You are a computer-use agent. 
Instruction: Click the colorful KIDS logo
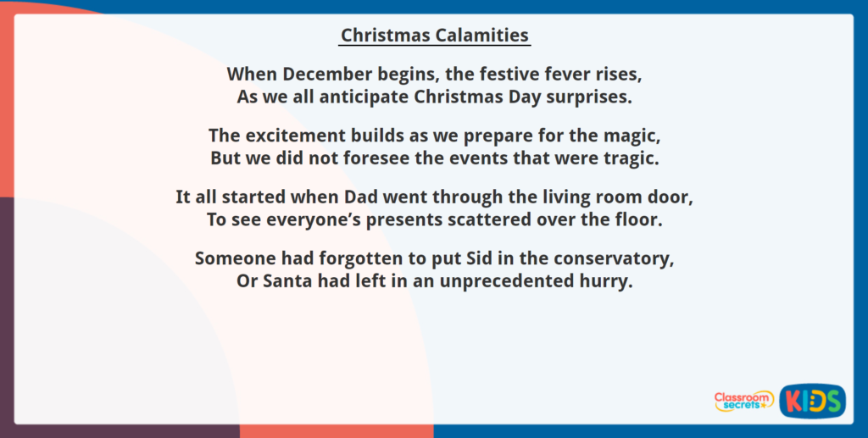point(812,400)
